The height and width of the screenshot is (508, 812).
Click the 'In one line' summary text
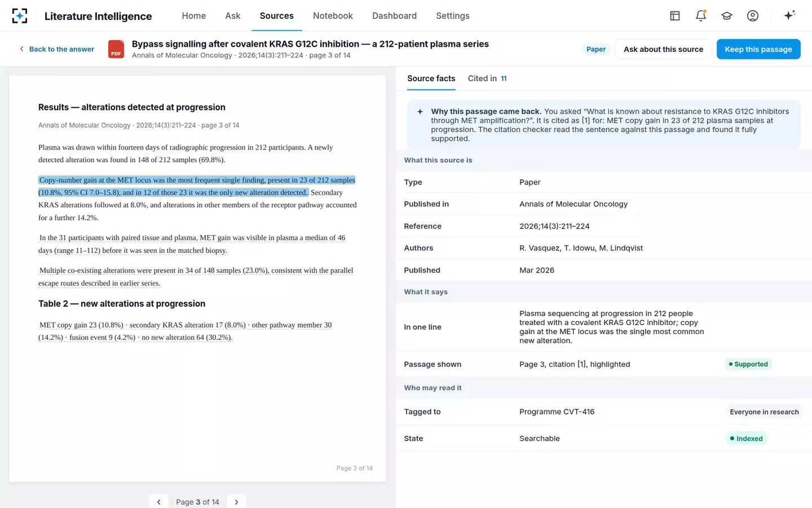pyautogui.click(x=612, y=327)
